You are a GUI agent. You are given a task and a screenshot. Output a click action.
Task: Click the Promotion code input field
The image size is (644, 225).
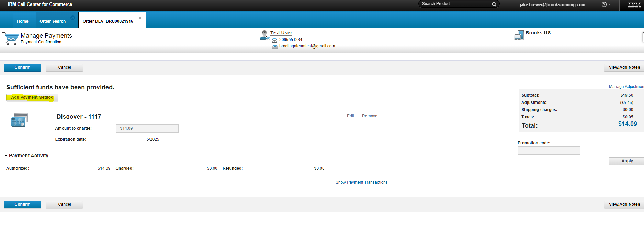click(x=549, y=151)
